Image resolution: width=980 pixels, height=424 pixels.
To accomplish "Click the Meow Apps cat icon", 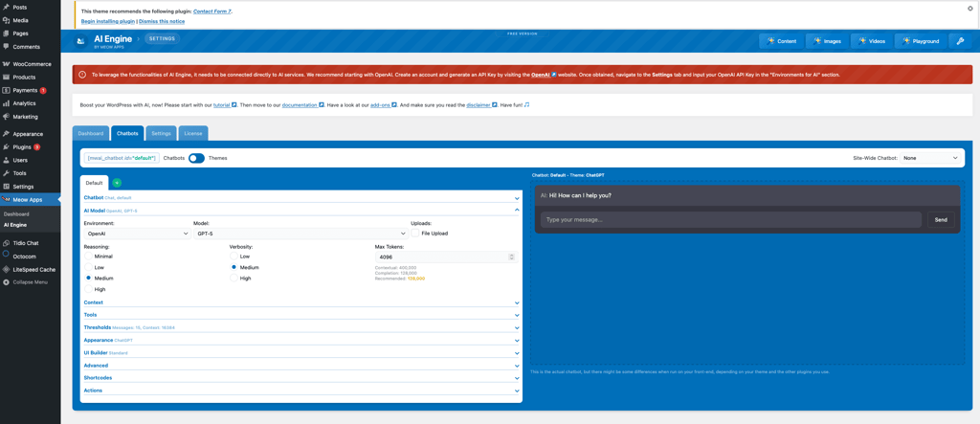I will 6,200.
